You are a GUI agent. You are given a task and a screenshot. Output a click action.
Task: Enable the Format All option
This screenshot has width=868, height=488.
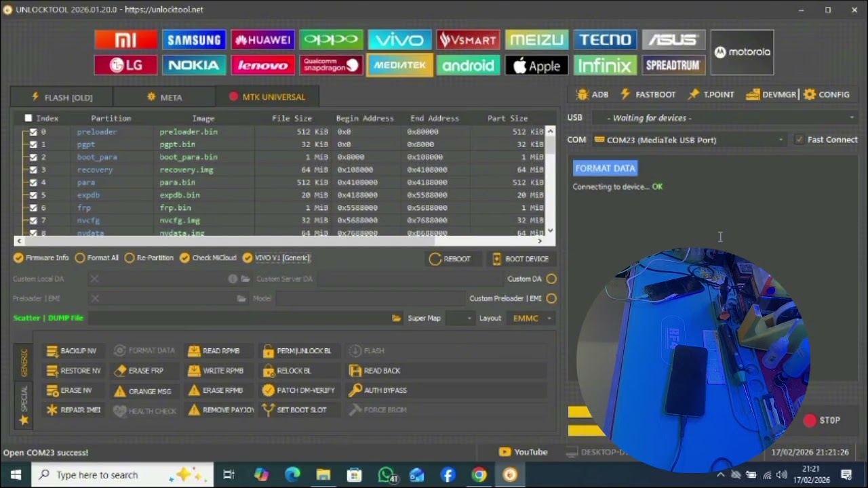(x=97, y=258)
